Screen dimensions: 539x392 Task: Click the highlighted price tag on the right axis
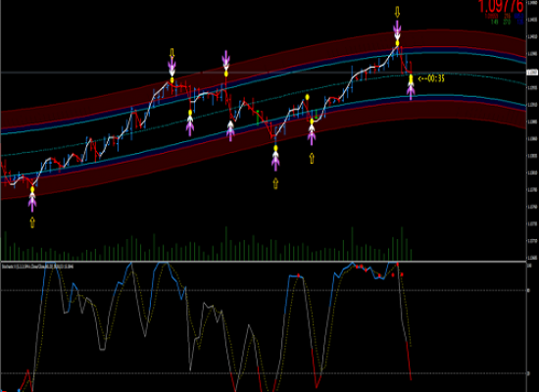pyautogui.click(x=532, y=73)
